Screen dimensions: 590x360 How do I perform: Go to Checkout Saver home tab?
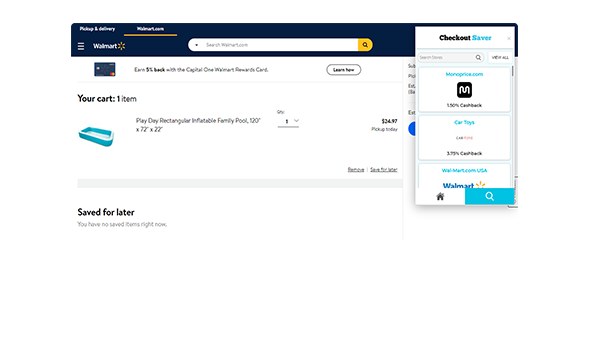[440, 196]
